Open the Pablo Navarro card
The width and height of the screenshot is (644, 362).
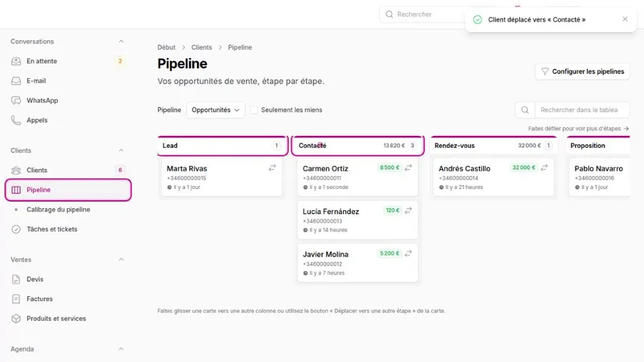[x=600, y=177]
